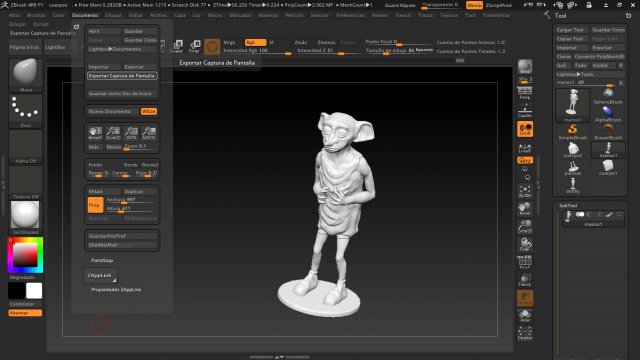Toggle the Rgb channel button
The image size is (640, 360).
[256, 42]
